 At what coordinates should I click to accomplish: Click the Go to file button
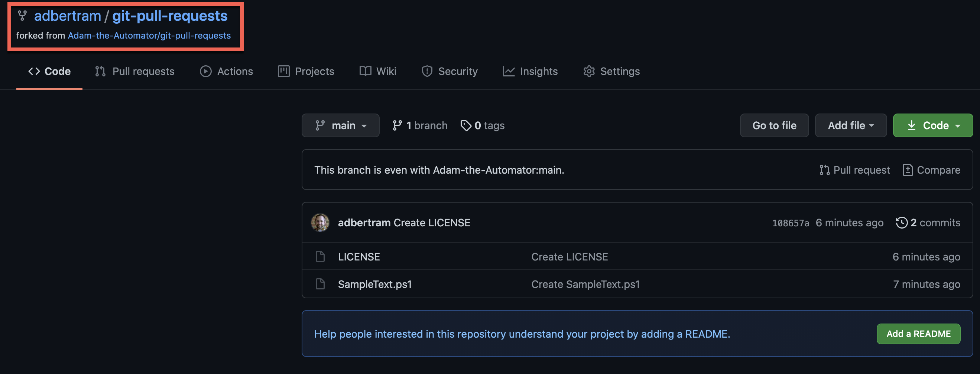pos(774,125)
